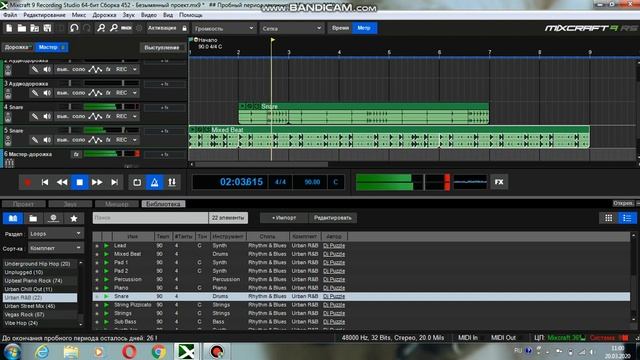The width and height of the screenshot is (640, 360).
Task: Open fx effects for track 4 Snare
Action: (108, 116)
